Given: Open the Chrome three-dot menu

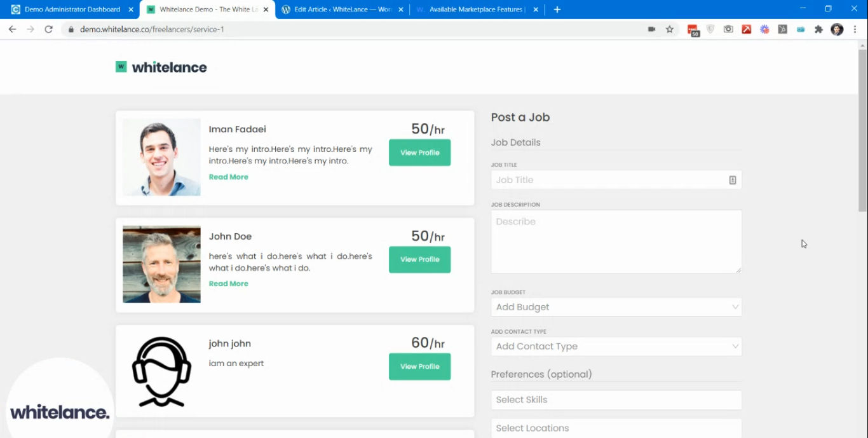Looking at the screenshot, I should point(855,29).
